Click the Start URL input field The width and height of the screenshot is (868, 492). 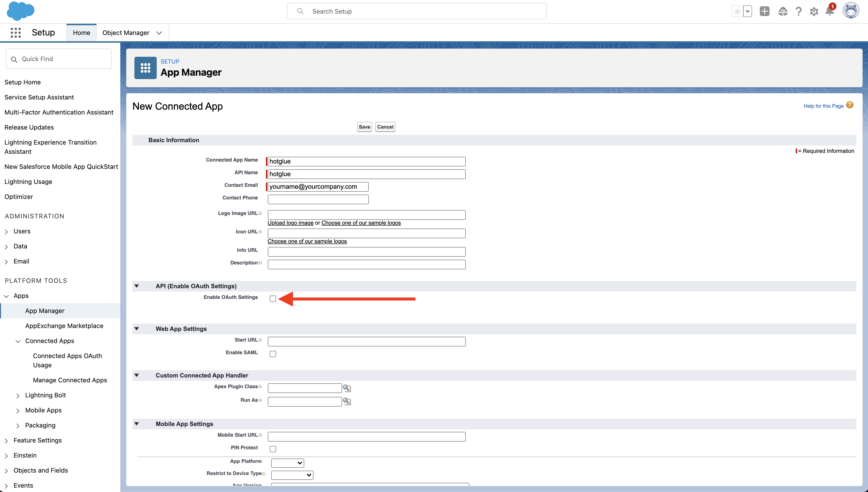click(x=367, y=341)
